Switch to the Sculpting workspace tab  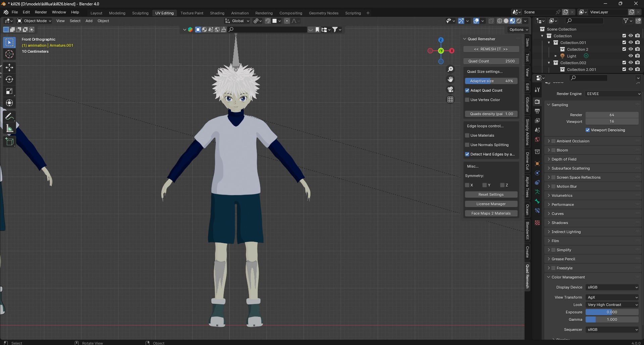(140, 13)
